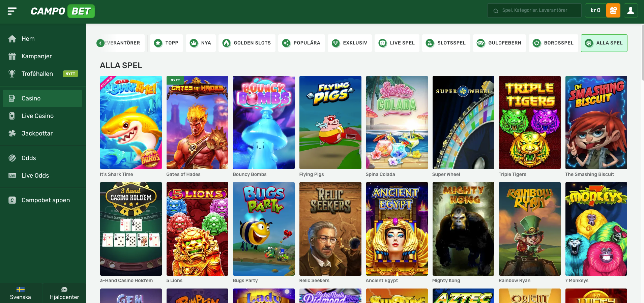This screenshot has width=644, height=303.
Task: Open the user account profile icon
Action: coord(631,10)
